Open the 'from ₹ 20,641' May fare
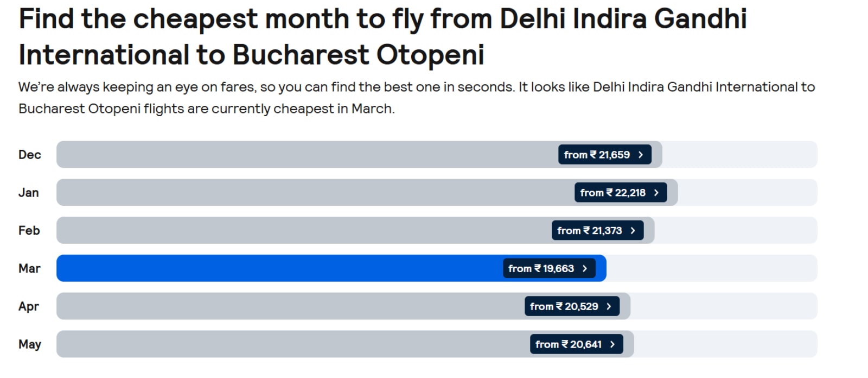 tap(576, 344)
